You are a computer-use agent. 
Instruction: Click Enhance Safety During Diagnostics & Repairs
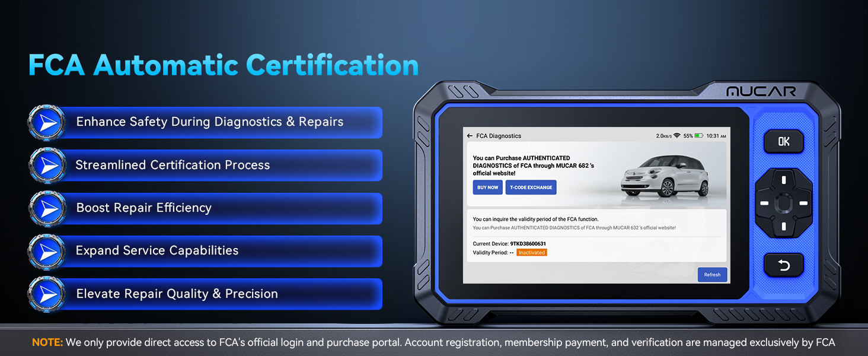pos(210,122)
